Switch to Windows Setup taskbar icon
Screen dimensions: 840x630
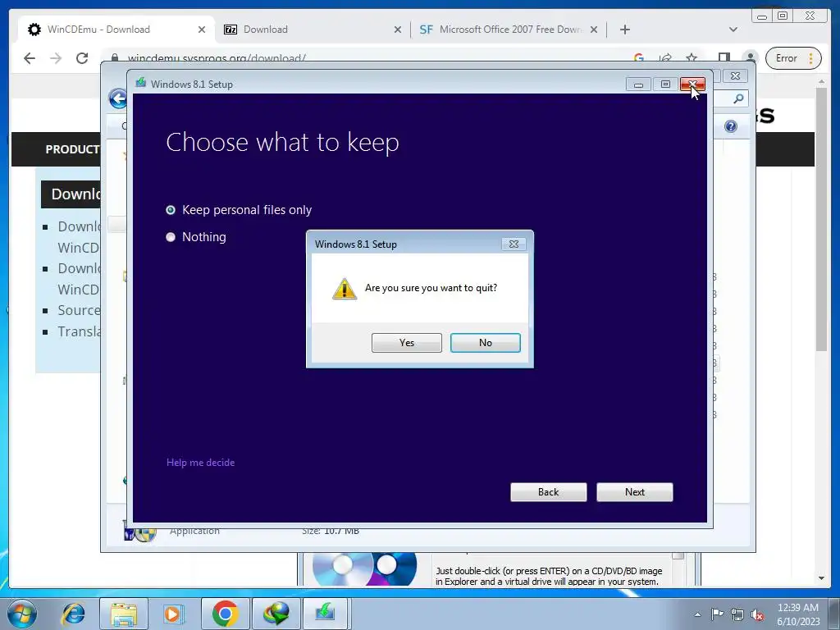coord(326,614)
